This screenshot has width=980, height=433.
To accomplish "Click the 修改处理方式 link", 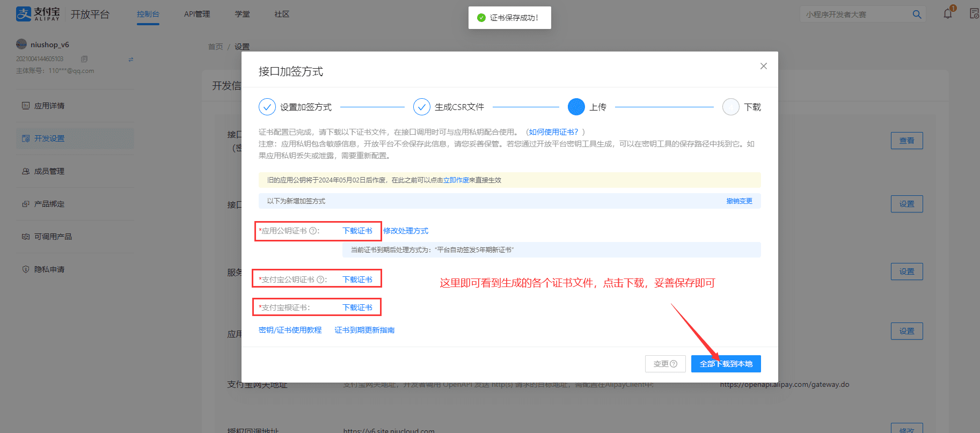I will click(x=405, y=231).
